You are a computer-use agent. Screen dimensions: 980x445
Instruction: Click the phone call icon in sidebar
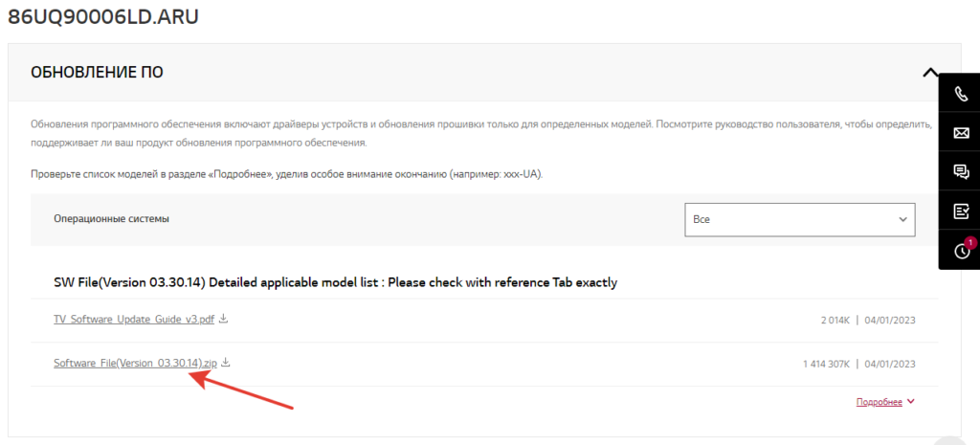[x=962, y=93]
